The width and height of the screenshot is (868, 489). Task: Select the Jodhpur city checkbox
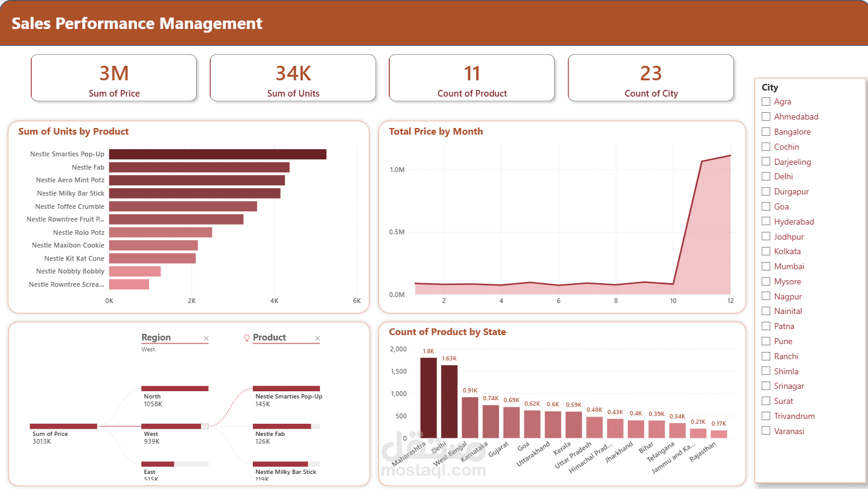[x=766, y=237]
